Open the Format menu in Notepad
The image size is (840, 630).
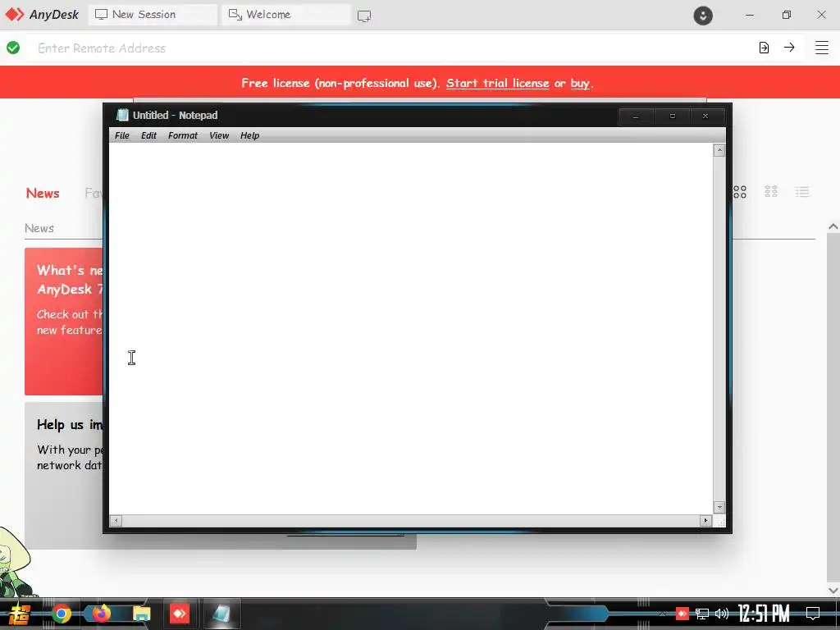(183, 135)
